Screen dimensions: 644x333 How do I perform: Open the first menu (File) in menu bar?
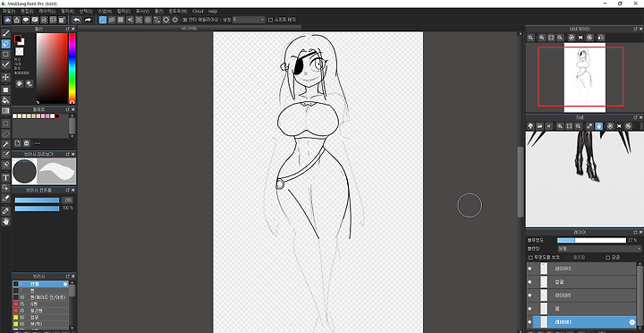point(9,11)
